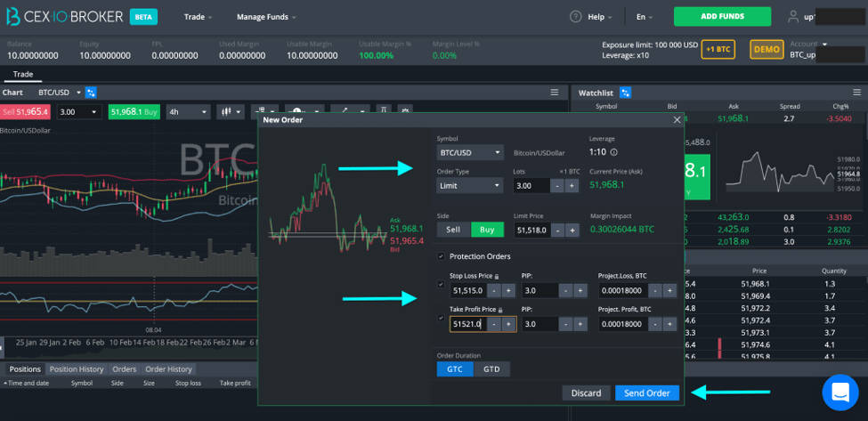Viewport: 868px width, 421px height.
Task: Click the ADD FUNDS button
Action: pyautogui.click(x=722, y=17)
